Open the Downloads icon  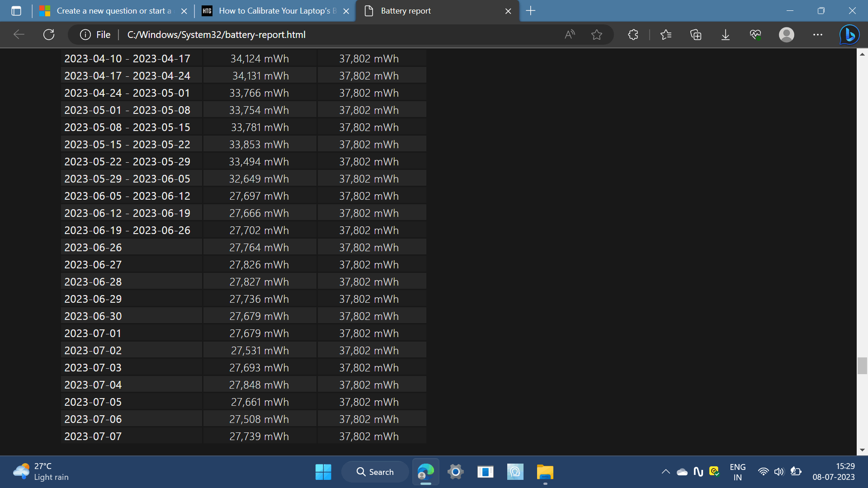point(726,35)
